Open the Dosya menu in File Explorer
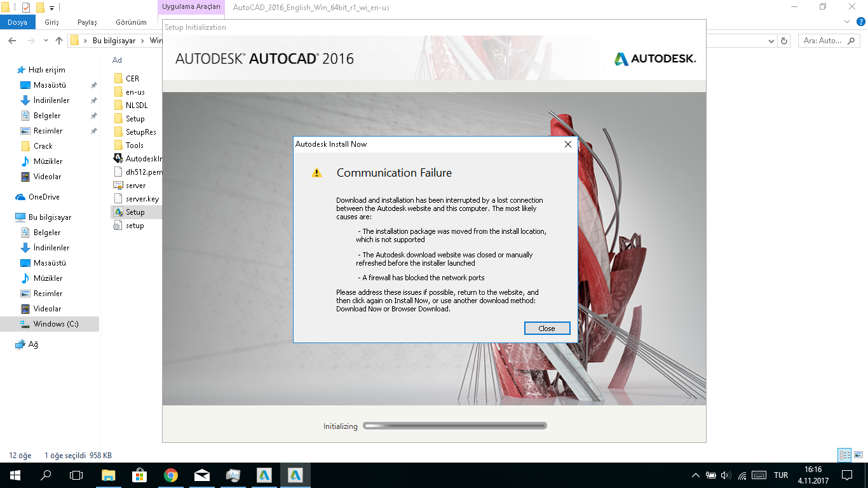 tap(17, 22)
